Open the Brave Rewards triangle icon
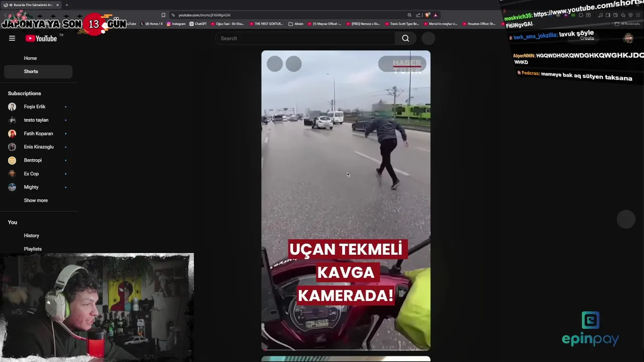 click(435, 15)
